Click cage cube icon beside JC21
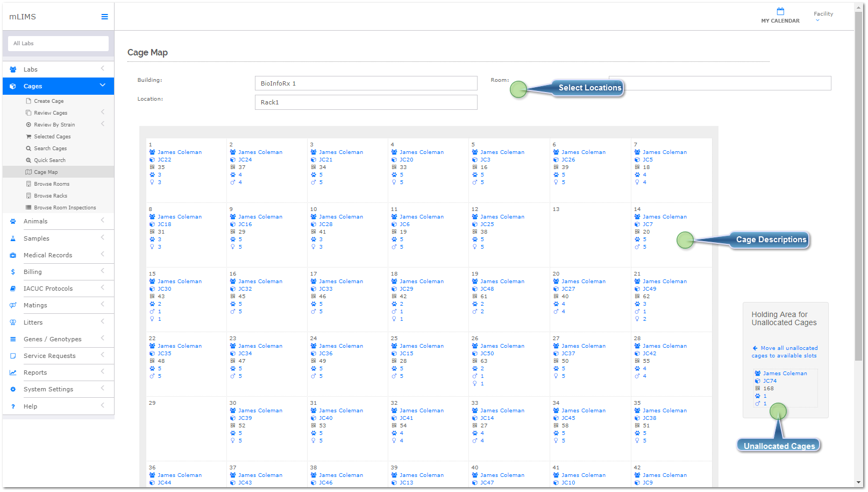Screen dimensions: 868x492 (x=314, y=160)
